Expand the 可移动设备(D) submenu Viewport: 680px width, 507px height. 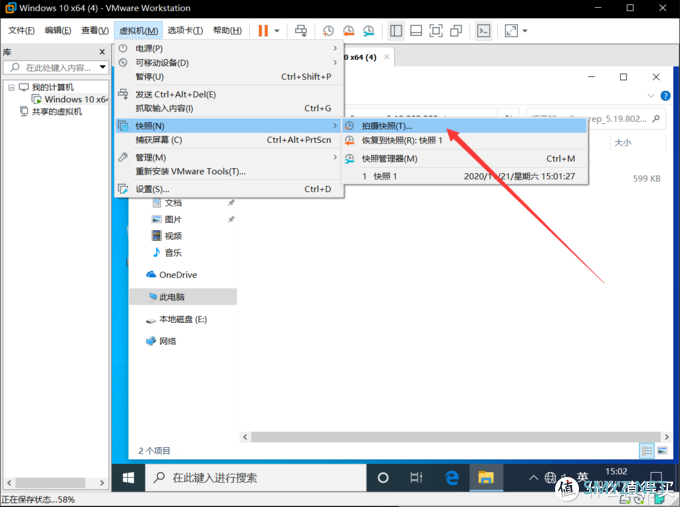(x=229, y=62)
